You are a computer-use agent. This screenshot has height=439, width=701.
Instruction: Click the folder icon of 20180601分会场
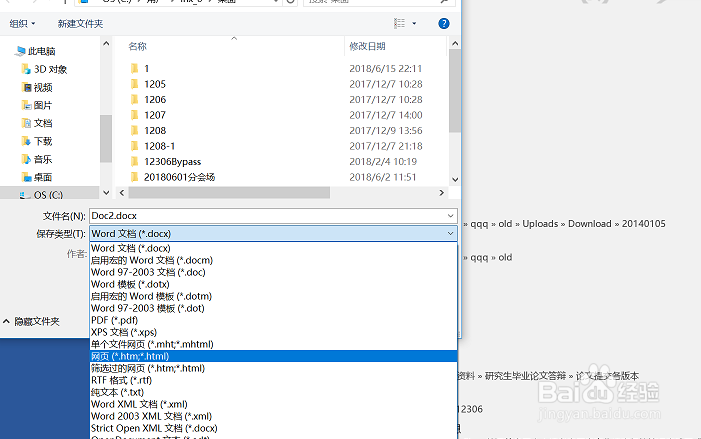pyautogui.click(x=135, y=177)
